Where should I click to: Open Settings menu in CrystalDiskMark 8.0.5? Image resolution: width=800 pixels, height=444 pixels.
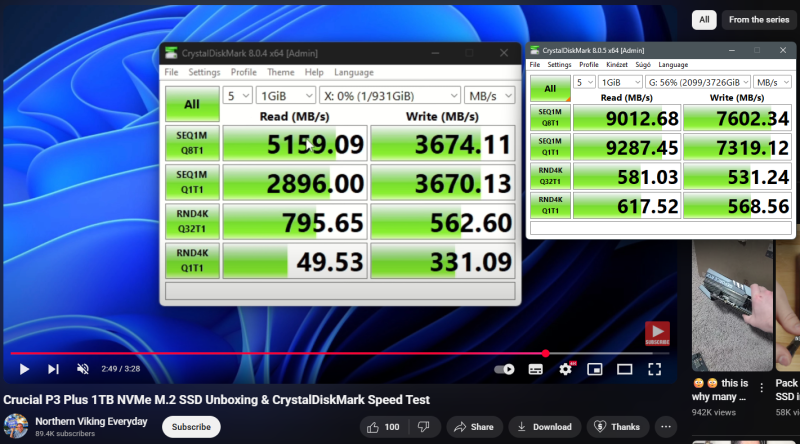[x=559, y=65]
